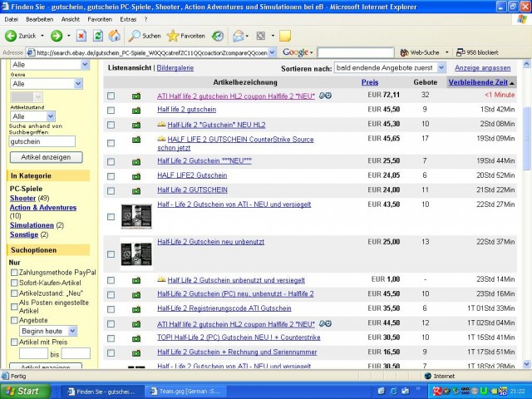Go to the Home page icon
This screenshot has width=532, height=399.
115,36
